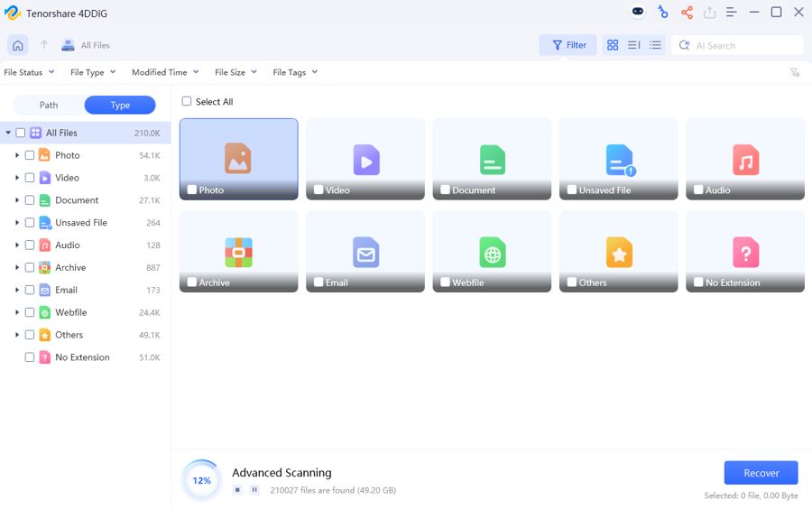Select Unsaved File row in tree
812x509 pixels.
(86, 223)
